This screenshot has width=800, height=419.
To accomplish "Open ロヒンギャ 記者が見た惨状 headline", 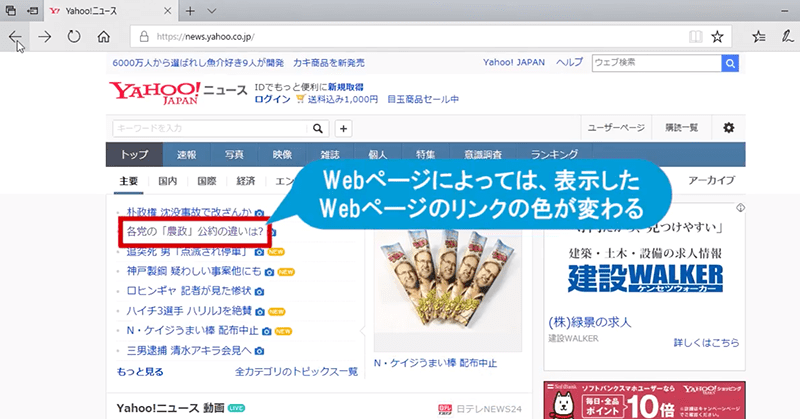I will 189,291.
